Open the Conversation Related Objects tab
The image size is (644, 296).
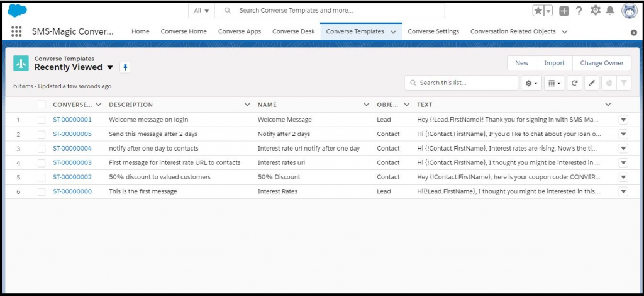(513, 31)
